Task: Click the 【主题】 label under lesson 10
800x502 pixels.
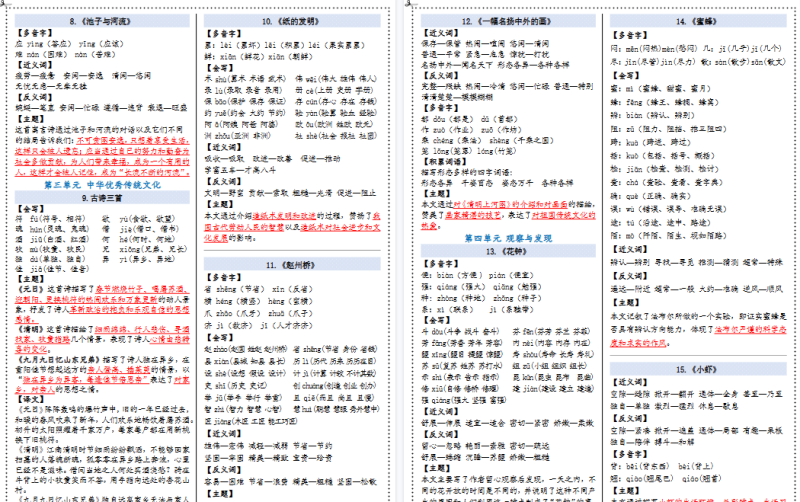Action: pos(219,205)
